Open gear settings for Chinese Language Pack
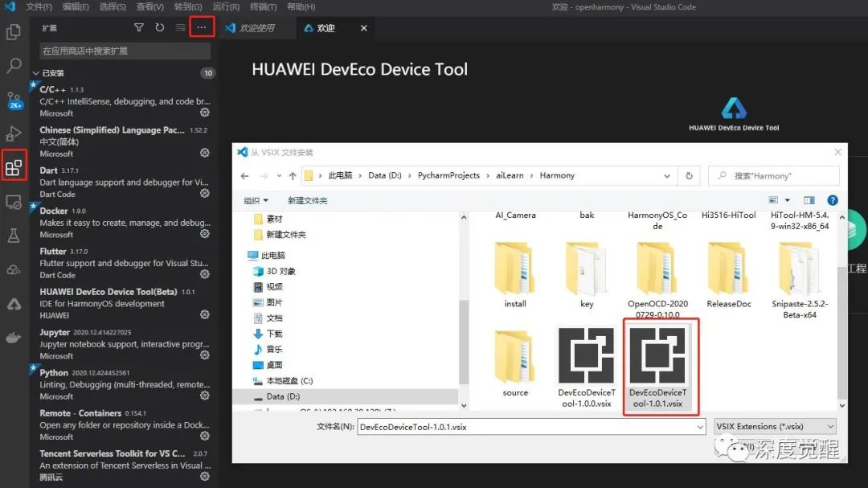The height and width of the screenshot is (488, 868). [205, 153]
